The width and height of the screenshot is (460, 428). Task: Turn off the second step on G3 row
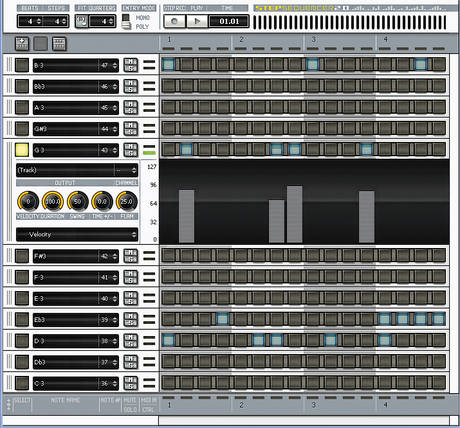coord(187,149)
